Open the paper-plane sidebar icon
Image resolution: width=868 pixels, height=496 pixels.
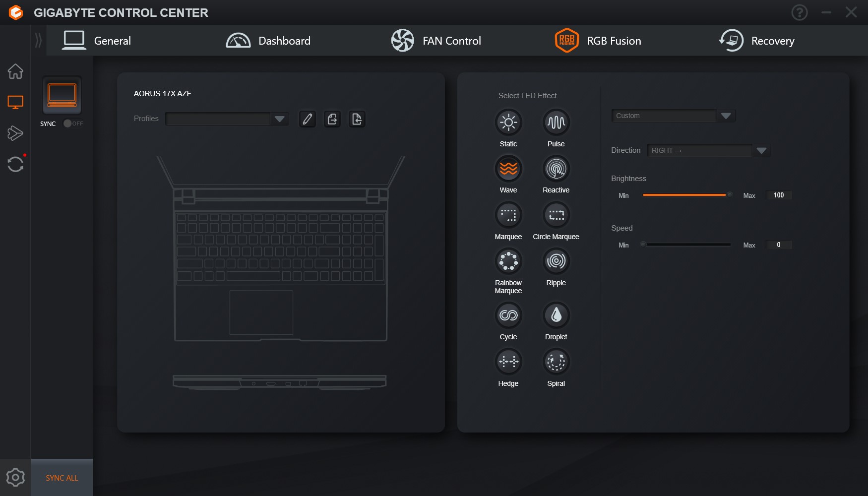click(x=15, y=133)
